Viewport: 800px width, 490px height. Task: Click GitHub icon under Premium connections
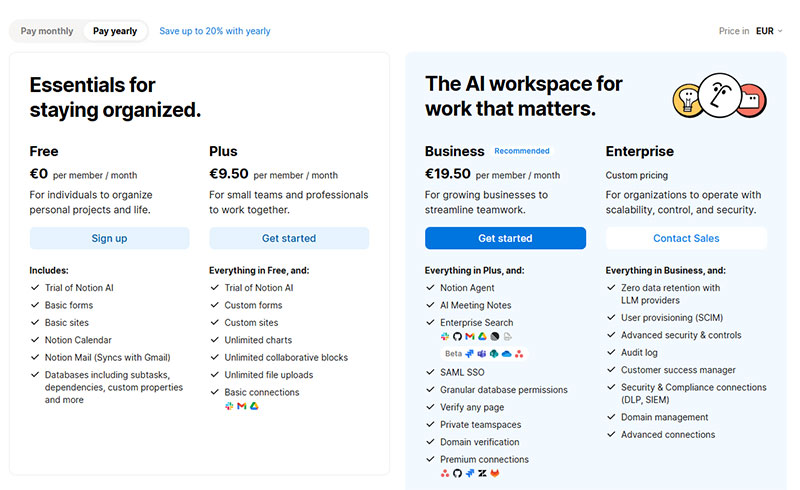[x=457, y=474]
